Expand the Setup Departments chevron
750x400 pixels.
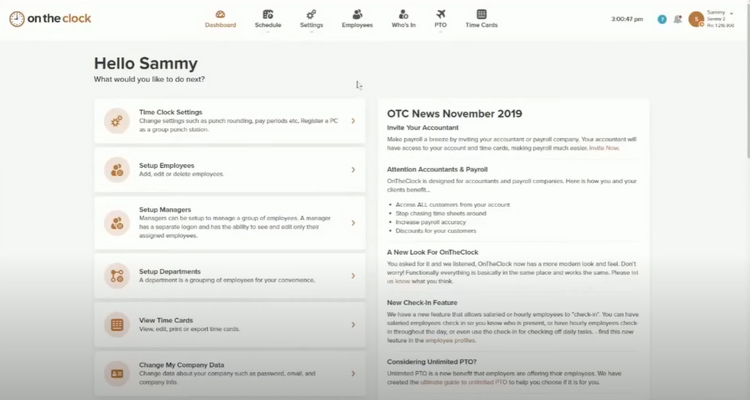(x=353, y=276)
